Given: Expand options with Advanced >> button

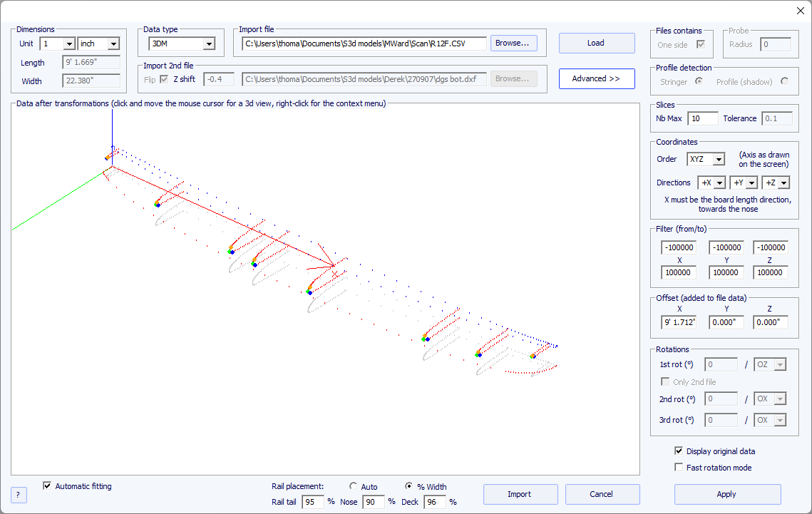Looking at the screenshot, I should (x=596, y=78).
